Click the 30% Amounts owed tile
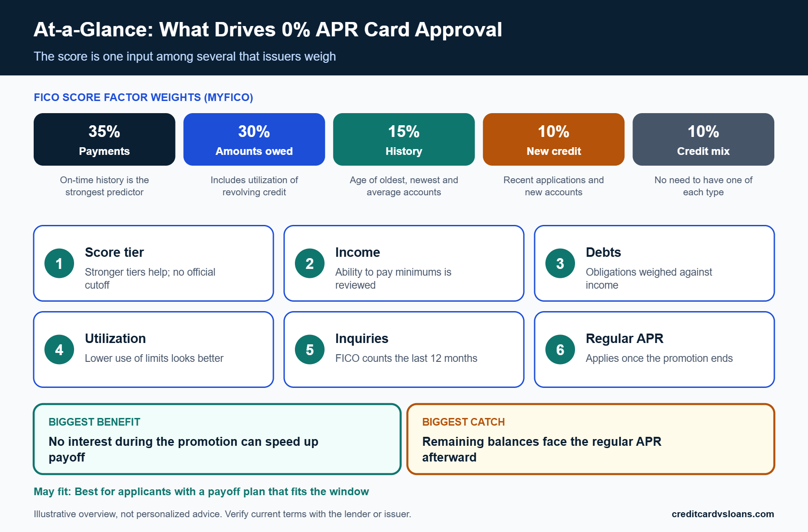The image size is (808, 532). click(x=254, y=139)
